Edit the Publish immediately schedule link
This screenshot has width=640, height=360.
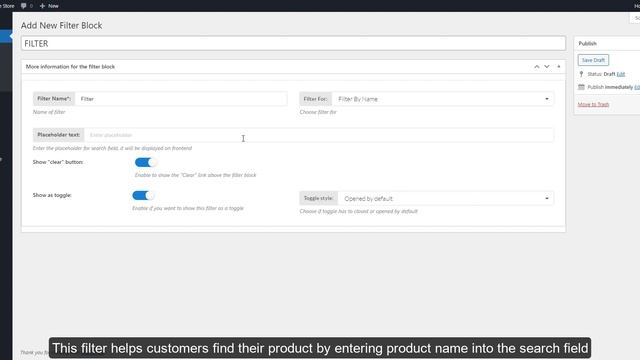pyautogui.click(x=637, y=87)
